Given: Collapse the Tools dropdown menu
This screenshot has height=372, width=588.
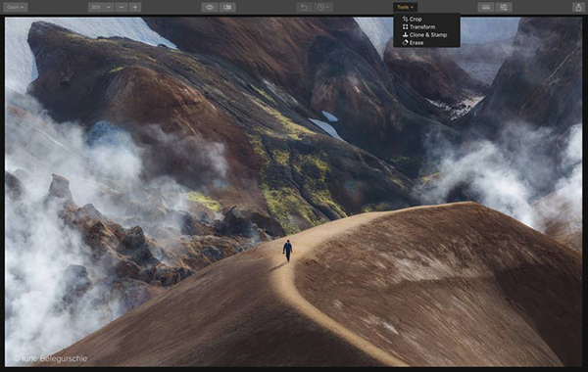Looking at the screenshot, I should pyautogui.click(x=406, y=7).
